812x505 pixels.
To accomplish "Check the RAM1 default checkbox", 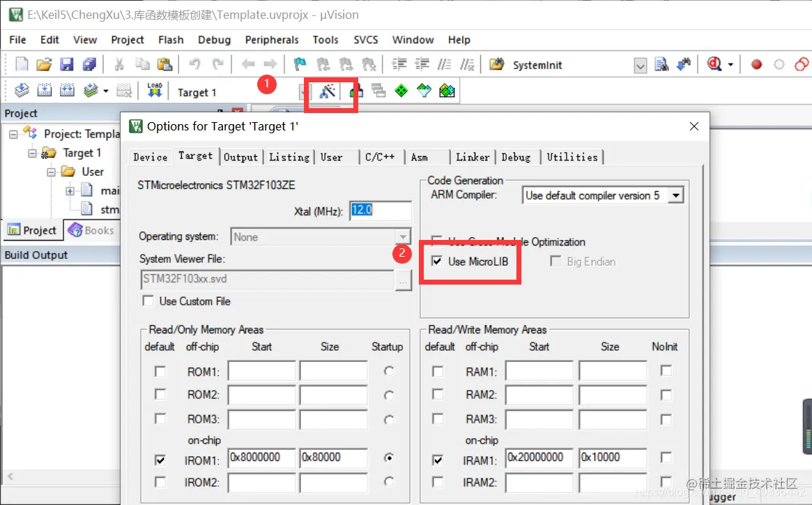I will point(438,371).
